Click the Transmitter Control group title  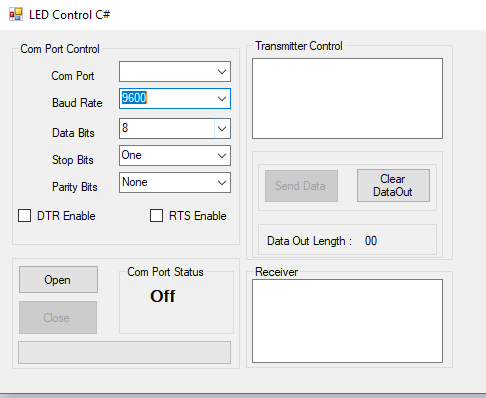[299, 46]
